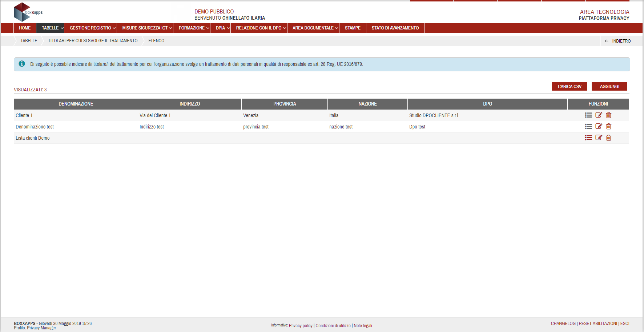Click the DPO column header
Screen dimensions: 644x333
tap(487, 104)
